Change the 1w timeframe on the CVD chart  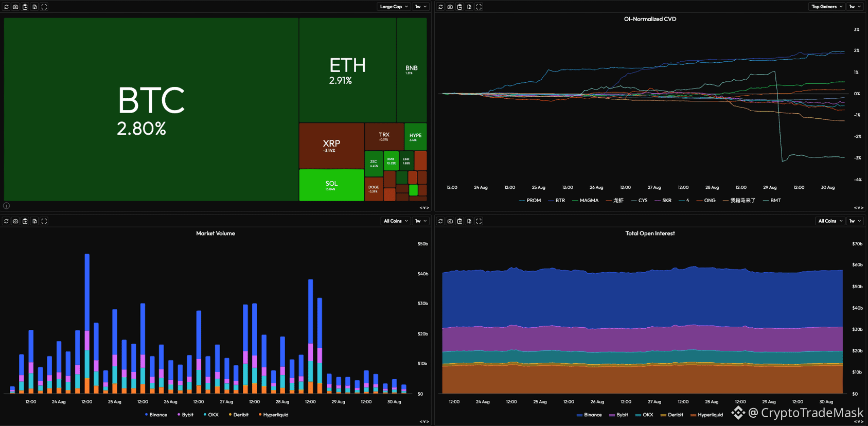click(x=855, y=7)
